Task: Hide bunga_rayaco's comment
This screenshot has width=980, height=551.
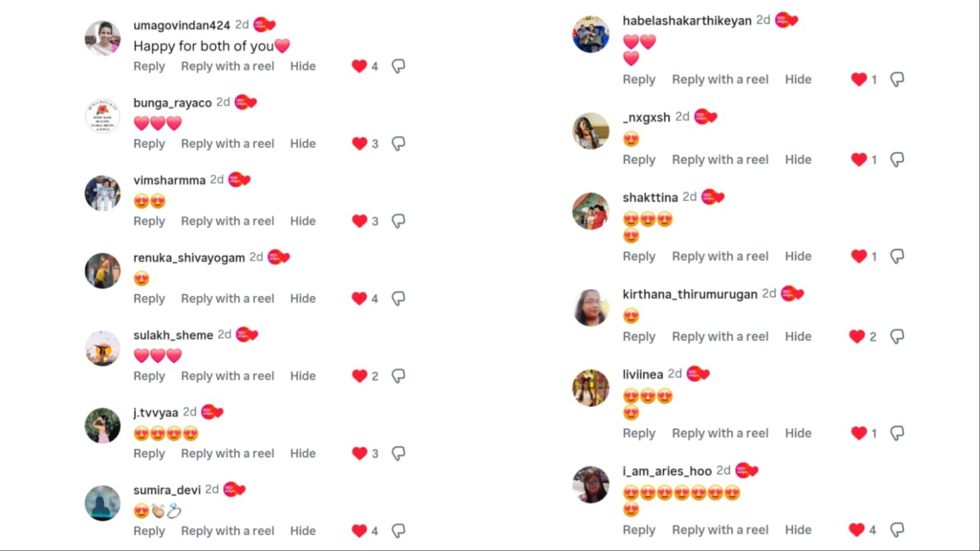Action: [x=303, y=144]
